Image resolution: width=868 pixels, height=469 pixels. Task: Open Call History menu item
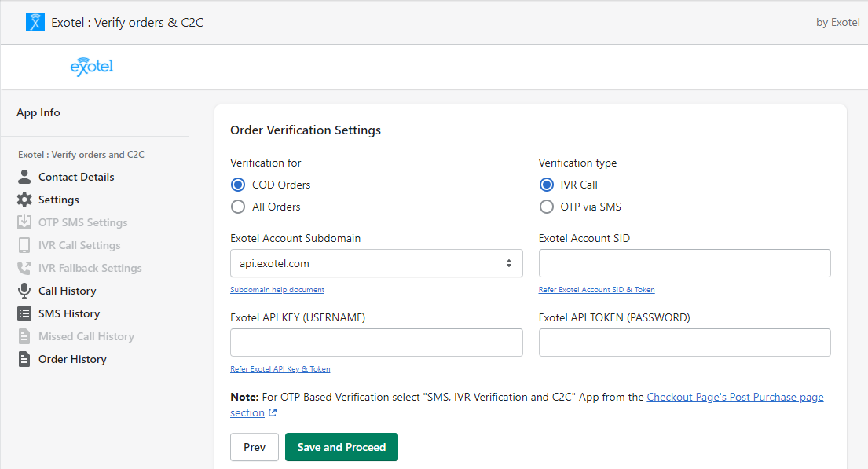[68, 291]
